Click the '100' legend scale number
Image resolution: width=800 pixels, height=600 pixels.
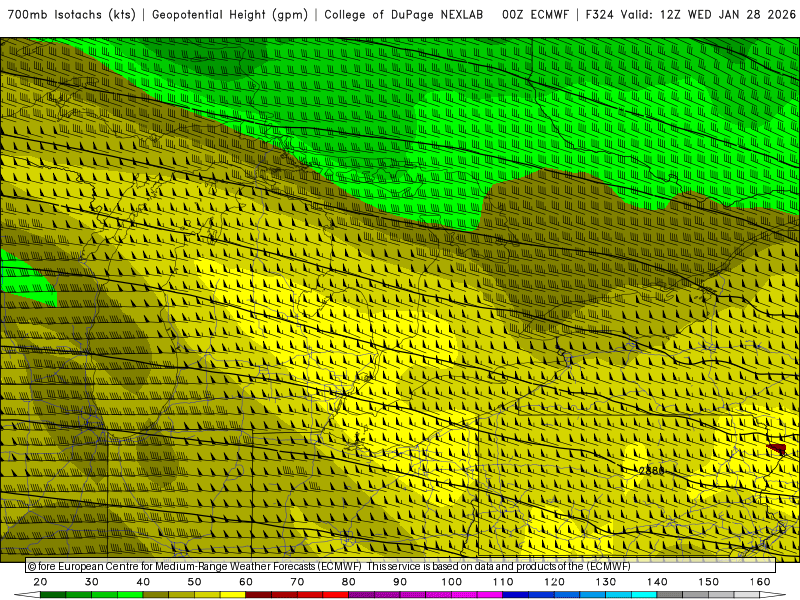pyautogui.click(x=452, y=582)
